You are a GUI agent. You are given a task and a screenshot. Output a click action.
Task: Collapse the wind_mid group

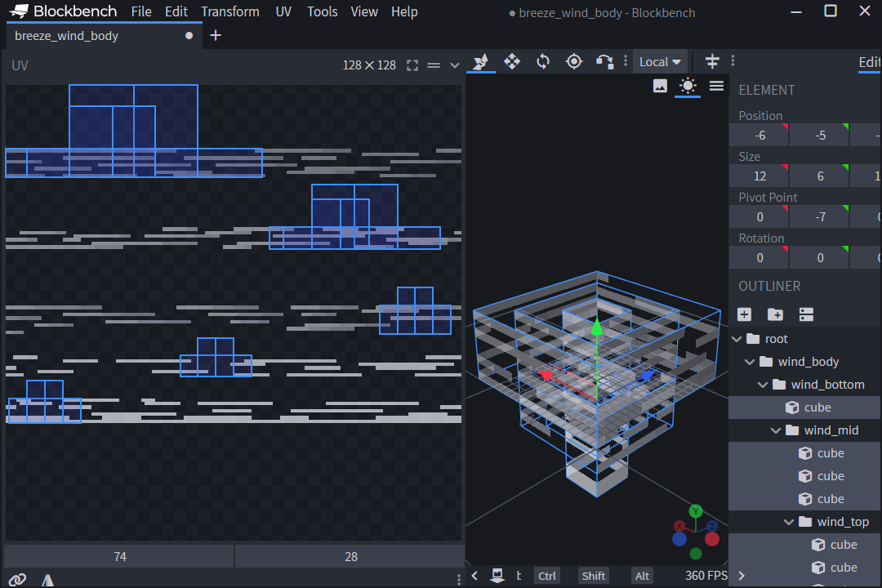776,430
